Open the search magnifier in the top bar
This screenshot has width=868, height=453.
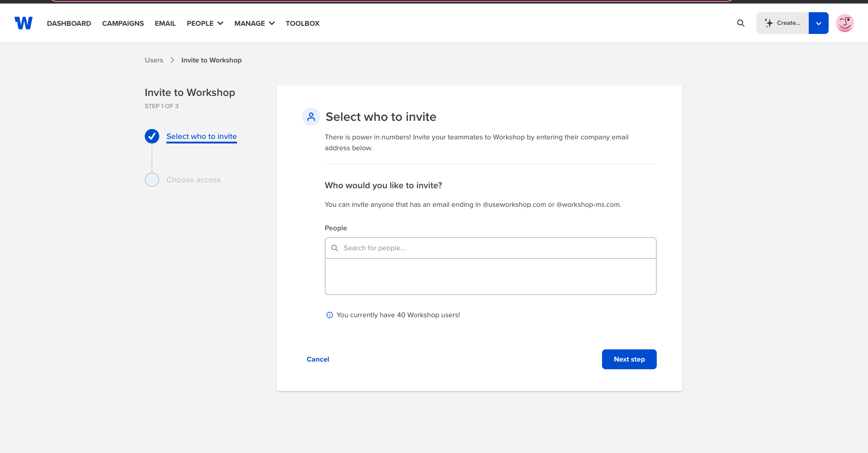click(x=740, y=23)
